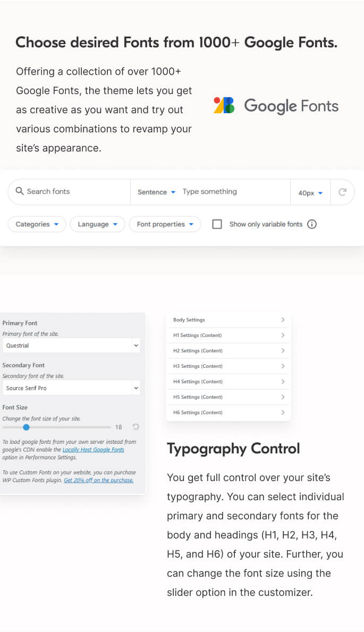The width and height of the screenshot is (364, 632).
Task: Reset font size with the undo icon
Action: [x=136, y=427]
